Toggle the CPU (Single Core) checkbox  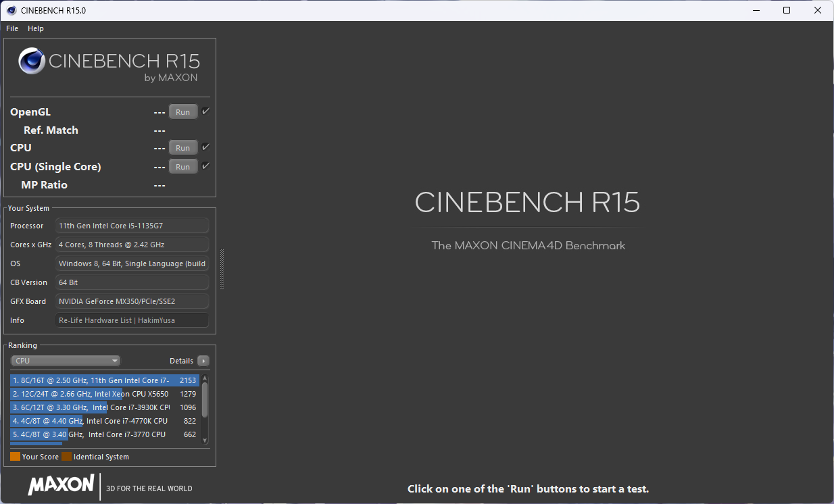click(205, 166)
